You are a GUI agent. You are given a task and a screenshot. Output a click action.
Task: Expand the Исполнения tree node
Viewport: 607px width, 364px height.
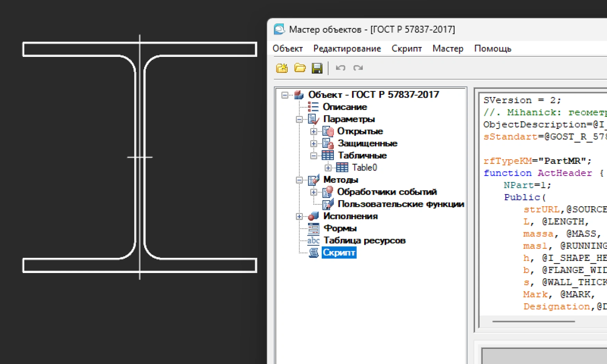coord(299,216)
